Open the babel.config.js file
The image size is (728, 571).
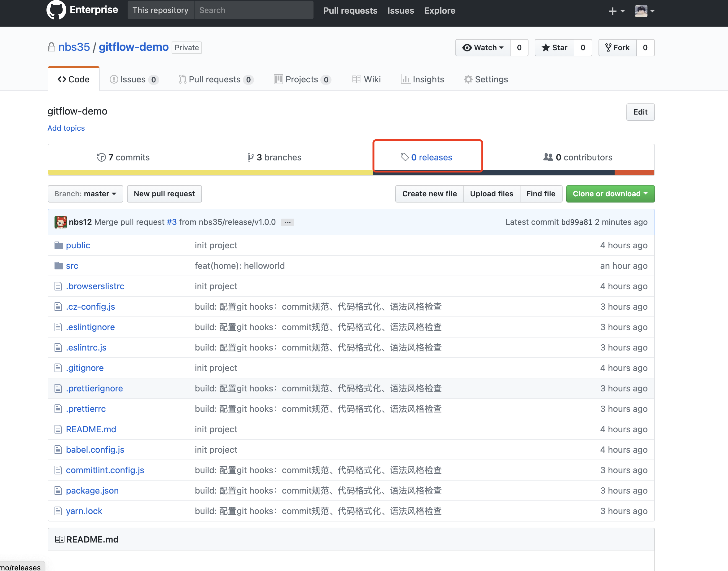pos(95,450)
